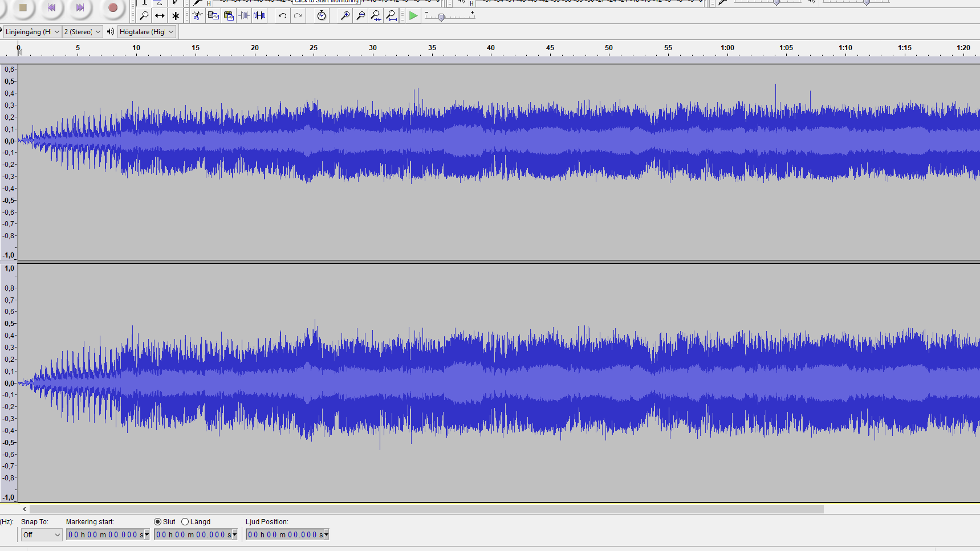Select the Zoom tool magnifier

tap(144, 16)
